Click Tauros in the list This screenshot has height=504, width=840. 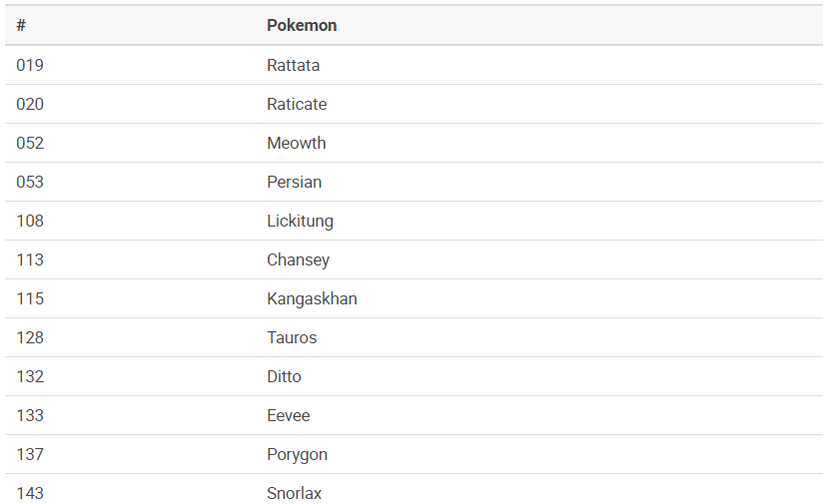coord(292,337)
